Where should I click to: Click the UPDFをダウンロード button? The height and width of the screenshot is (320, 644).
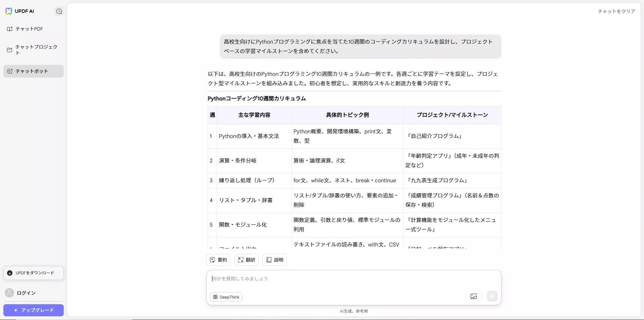tap(34, 273)
